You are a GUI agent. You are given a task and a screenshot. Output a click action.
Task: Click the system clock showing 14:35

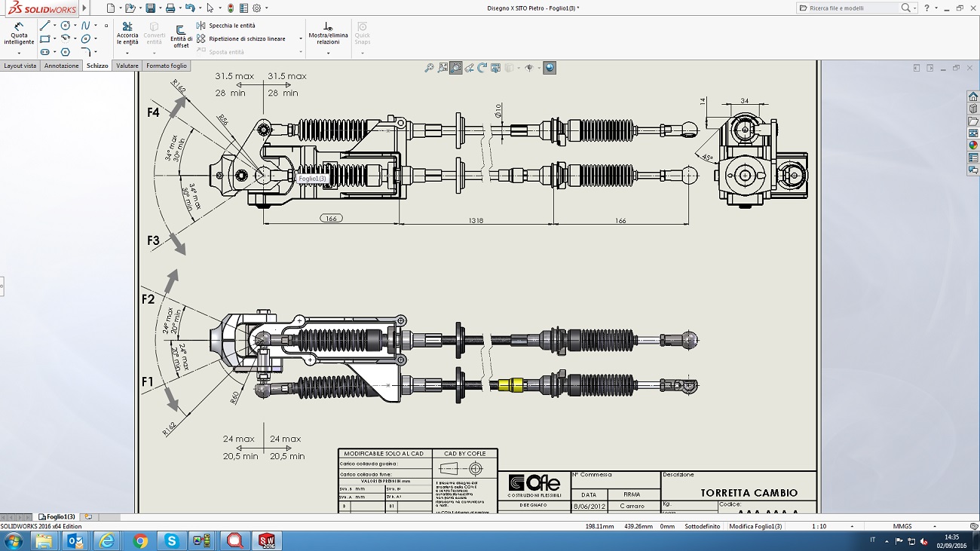coord(951,541)
